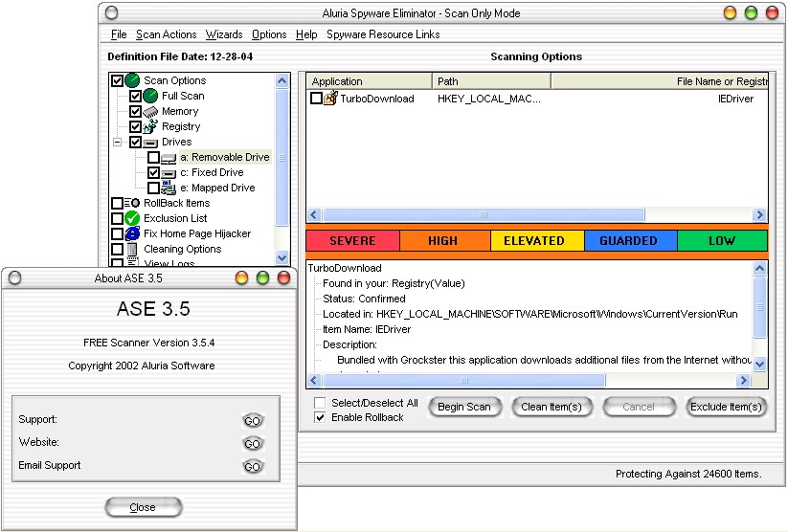Image resolution: width=788 pixels, height=532 pixels.
Task: Click the TurboDownload application icon
Action: pos(330,98)
